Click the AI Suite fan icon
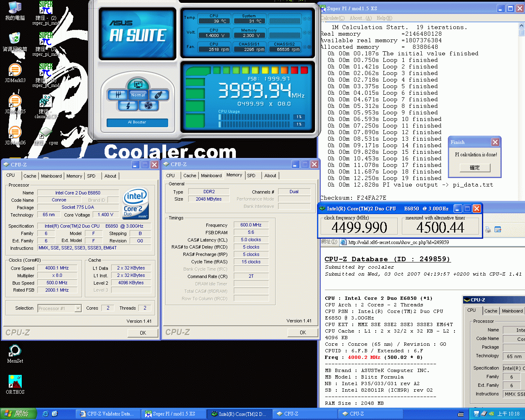The height and width of the screenshot is (420, 525). [148, 105]
